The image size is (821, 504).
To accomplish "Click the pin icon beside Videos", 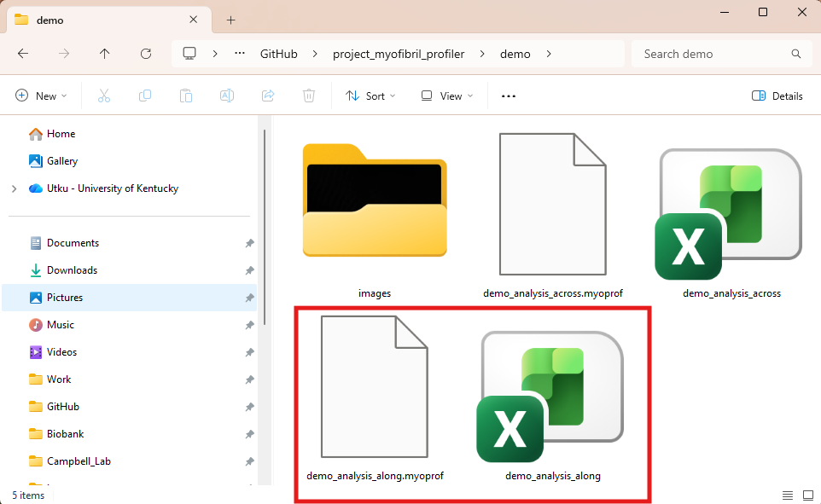I will coord(249,352).
